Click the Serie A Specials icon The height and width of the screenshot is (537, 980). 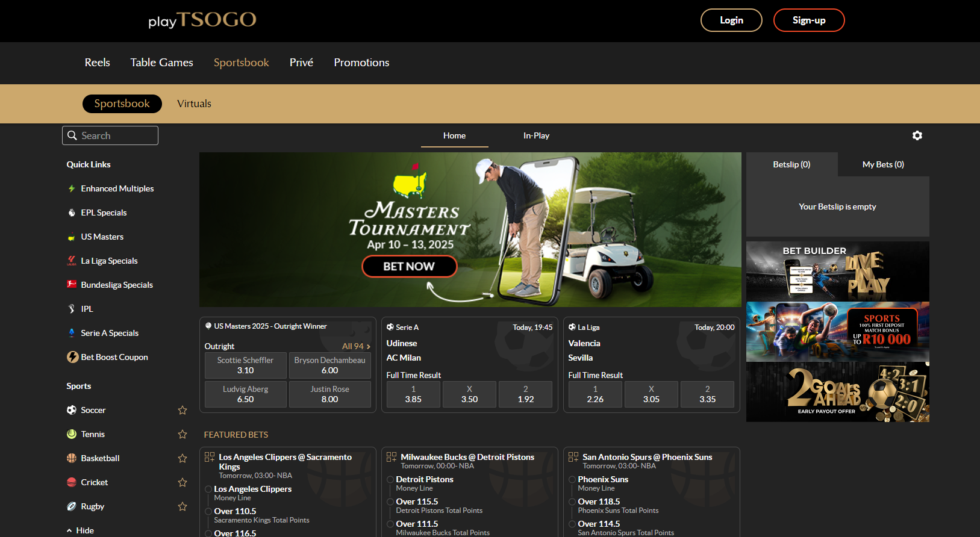tap(72, 333)
